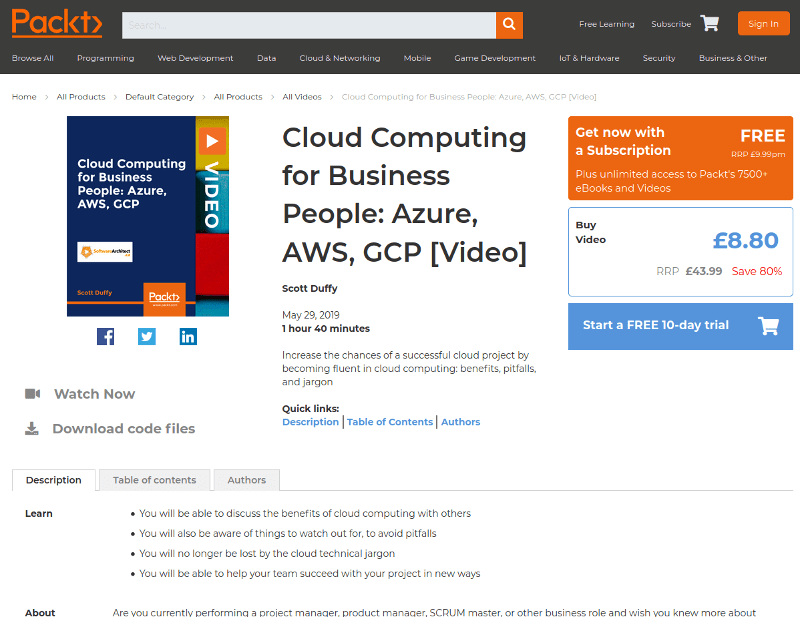Open the shopping cart icon in header
This screenshot has width=800, height=617.
[x=710, y=23]
